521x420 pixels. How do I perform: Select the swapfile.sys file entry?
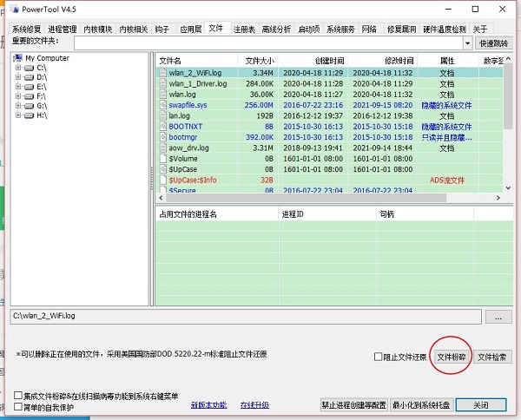188,105
